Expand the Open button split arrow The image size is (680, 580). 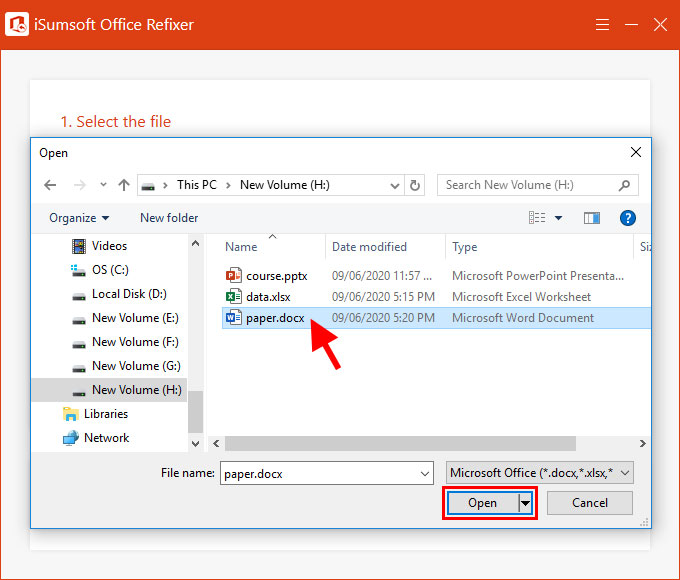point(525,504)
